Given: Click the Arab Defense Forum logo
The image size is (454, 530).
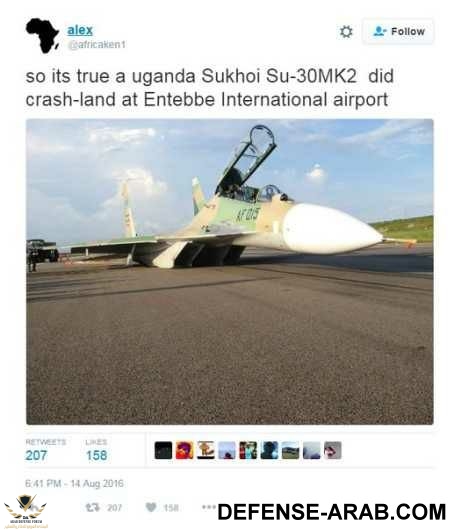Looking at the screenshot, I should tap(25, 511).
